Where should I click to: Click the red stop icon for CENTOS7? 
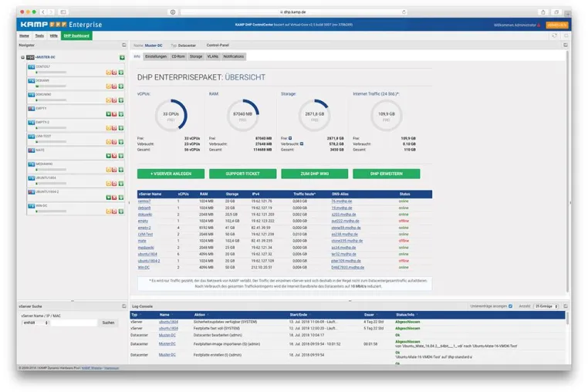(114, 73)
